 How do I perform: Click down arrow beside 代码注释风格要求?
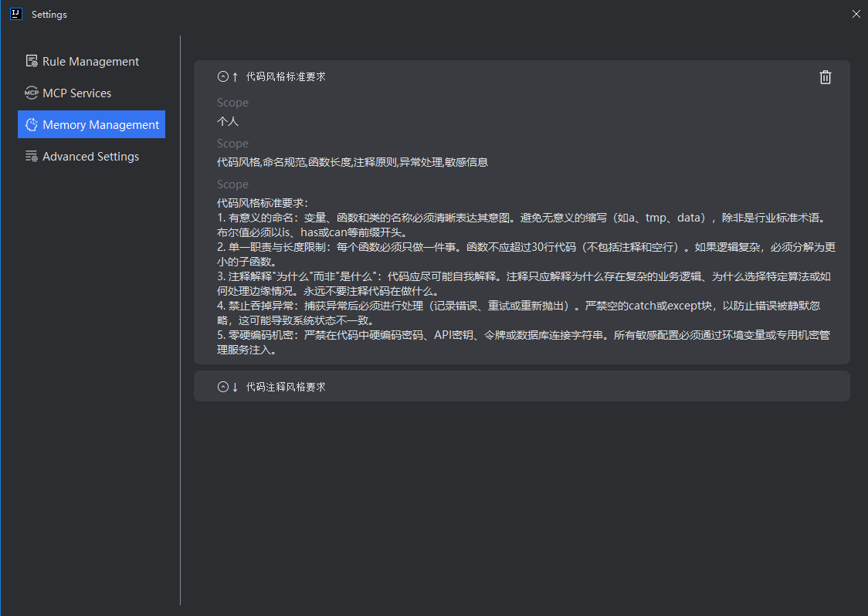pos(235,387)
